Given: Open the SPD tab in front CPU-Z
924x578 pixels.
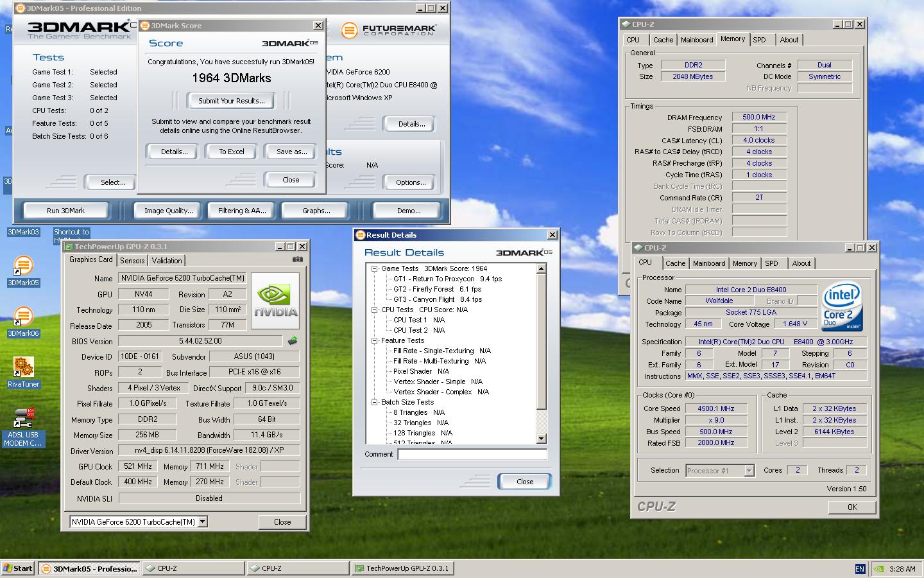Looking at the screenshot, I should [x=771, y=263].
